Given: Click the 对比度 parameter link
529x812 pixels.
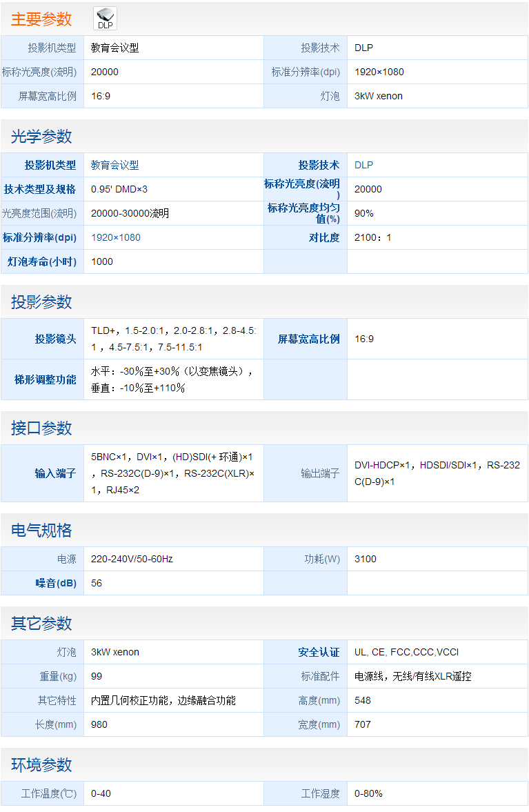Looking at the screenshot, I should tap(324, 237).
